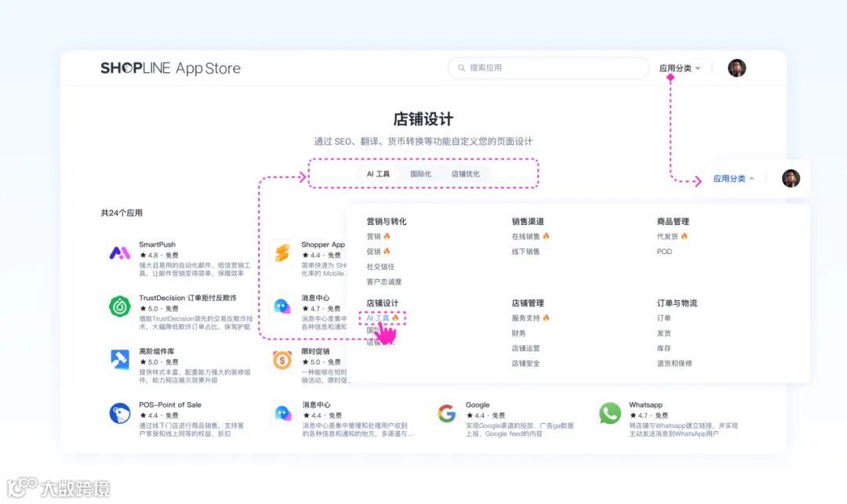Open the 限时促销 app icon
This screenshot has width=847, height=504.
[x=282, y=359]
